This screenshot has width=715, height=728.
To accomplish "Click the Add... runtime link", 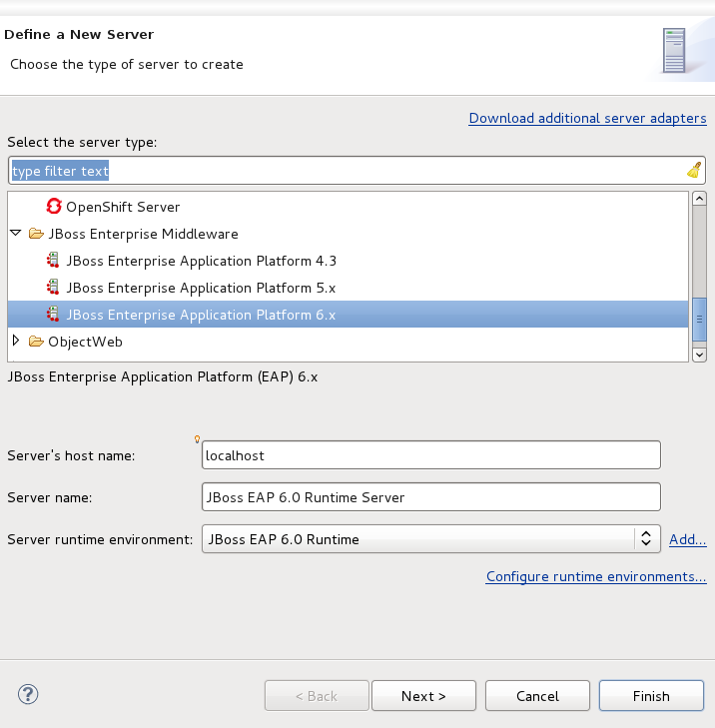I will 688,539.
